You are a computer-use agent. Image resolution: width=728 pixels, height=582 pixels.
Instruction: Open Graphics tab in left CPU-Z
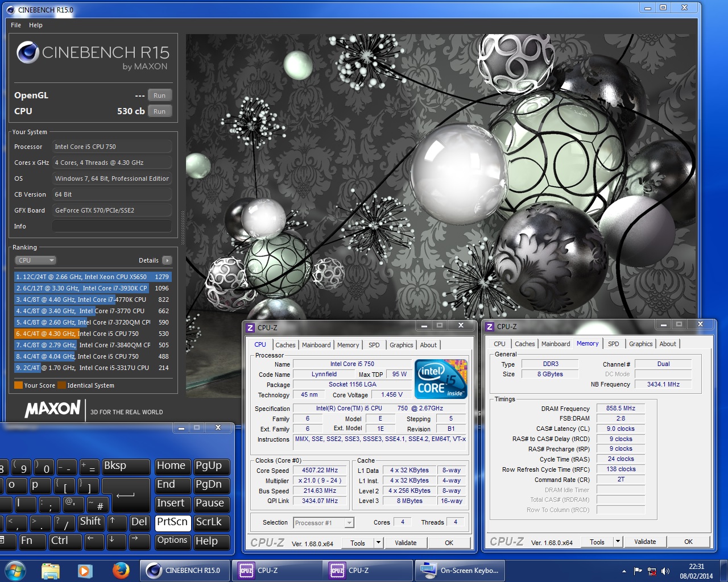coord(402,345)
